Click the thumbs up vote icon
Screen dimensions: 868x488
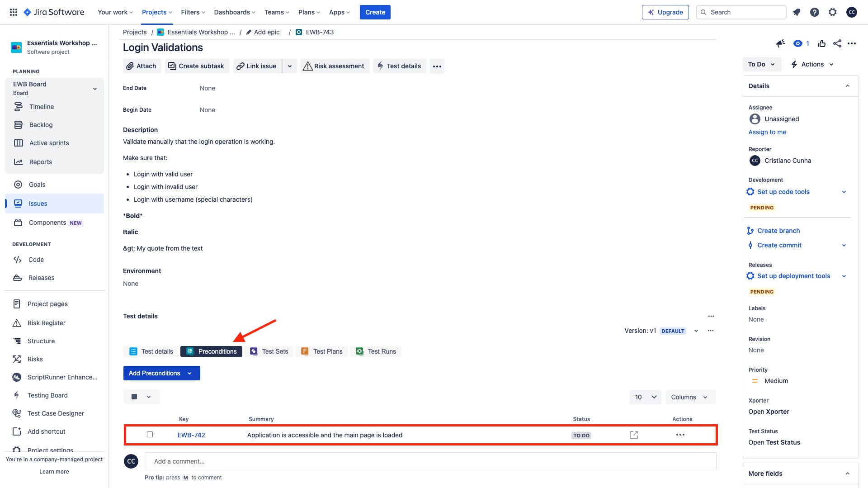(x=822, y=43)
